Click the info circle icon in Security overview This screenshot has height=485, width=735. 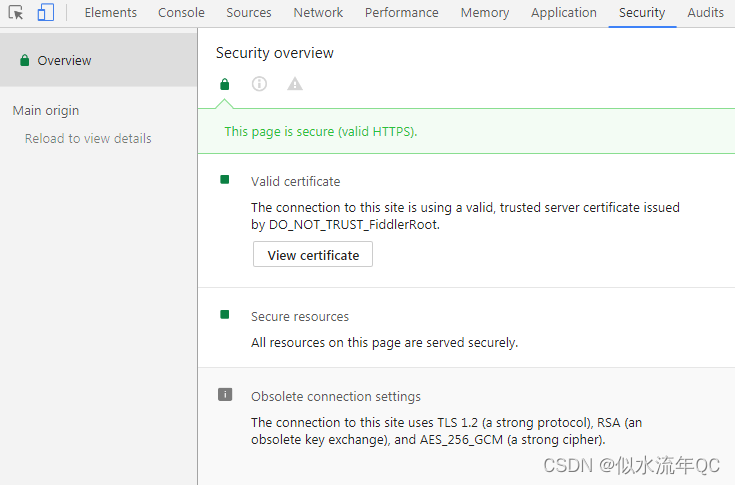click(x=259, y=84)
